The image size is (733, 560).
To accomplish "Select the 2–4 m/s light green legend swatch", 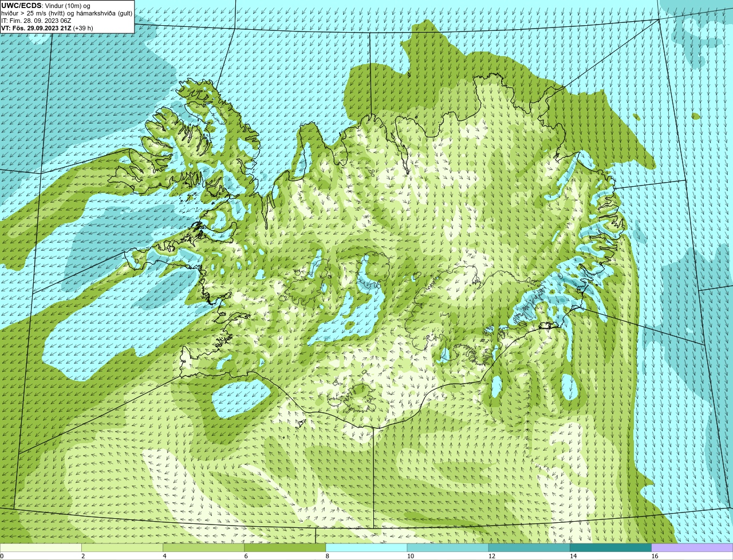I will point(122,548).
